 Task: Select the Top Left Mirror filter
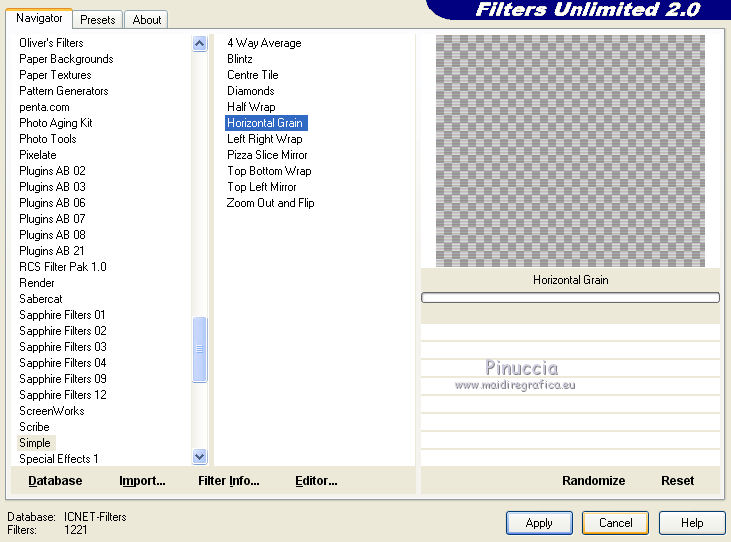point(262,187)
